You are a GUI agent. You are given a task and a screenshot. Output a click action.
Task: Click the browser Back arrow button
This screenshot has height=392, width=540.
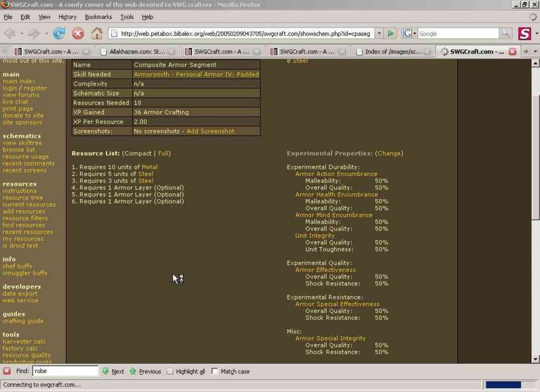point(11,33)
